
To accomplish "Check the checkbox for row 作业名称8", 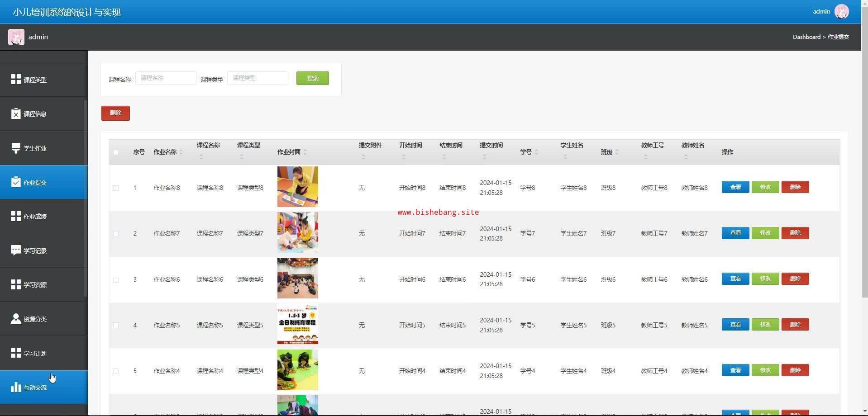I will pos(116,188).
